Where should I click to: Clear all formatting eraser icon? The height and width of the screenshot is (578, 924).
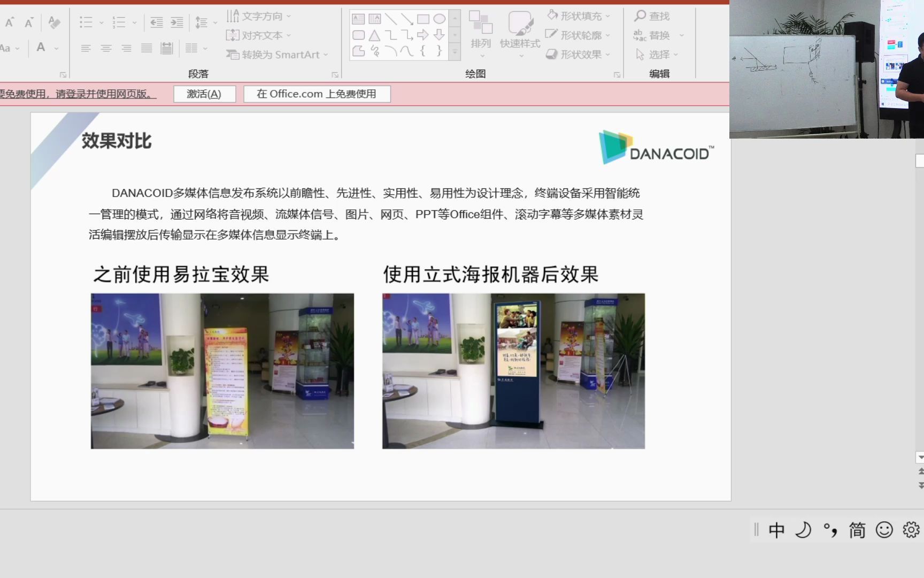pyautogui.click(x=54, y=22)
